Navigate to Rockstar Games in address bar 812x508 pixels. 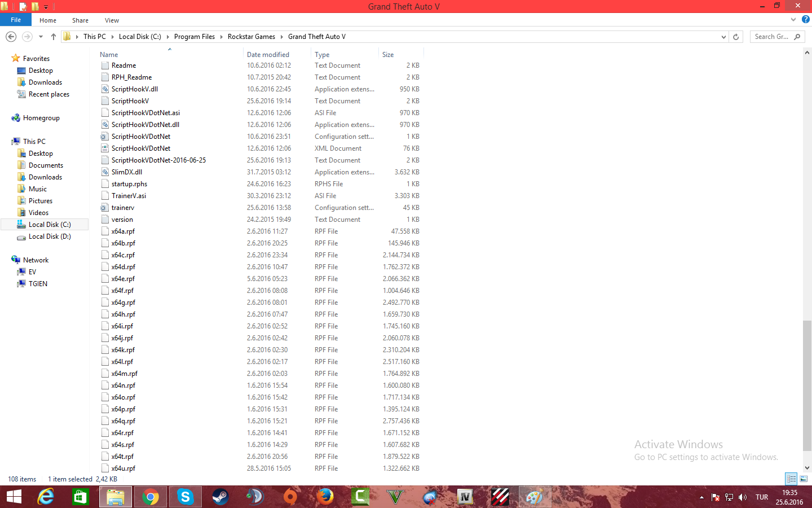pyautogui.click(x=251, y=37)
